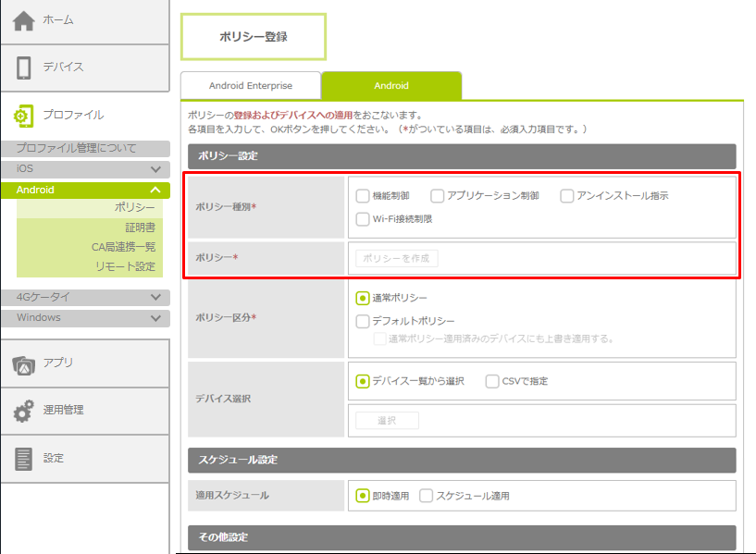Image resolution: width=756 pixels, height=554 pixels.
Task: Choose CSVで指定 for device selection
Action: tap(492, 381)
